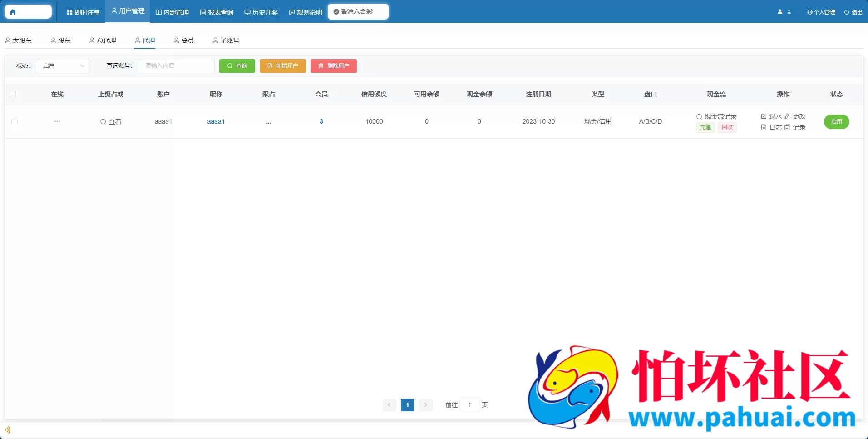Open 个人管理 settings
The width and height of the screenshot is (868, 439).
pos(821,12)
